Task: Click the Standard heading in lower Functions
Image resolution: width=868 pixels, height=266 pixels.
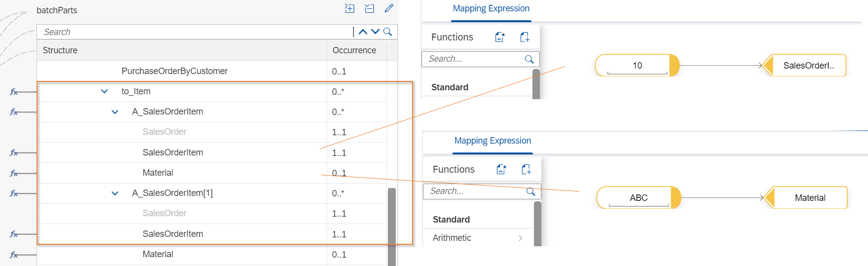Action: pos(451,220)
